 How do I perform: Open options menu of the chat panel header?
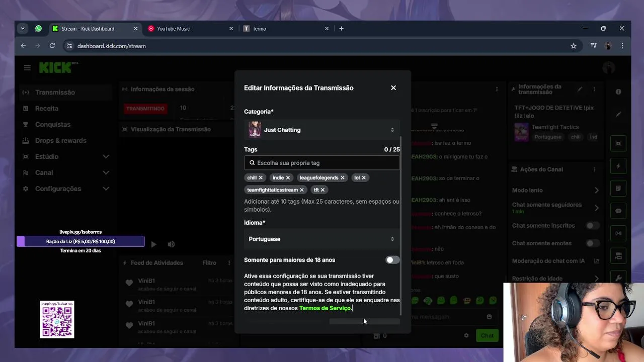[497, 89]
